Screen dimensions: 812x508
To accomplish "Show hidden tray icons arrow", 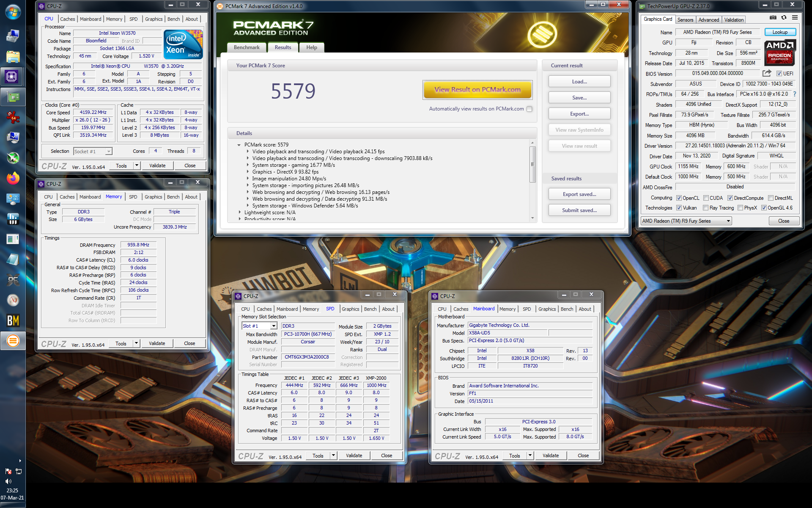I will coord(20,461).
